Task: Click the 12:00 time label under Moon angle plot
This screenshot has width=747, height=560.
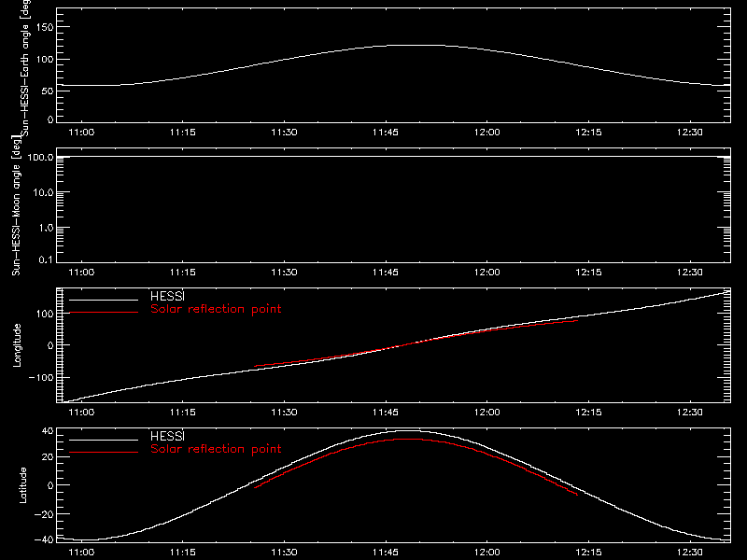Action: coord(486,272)
